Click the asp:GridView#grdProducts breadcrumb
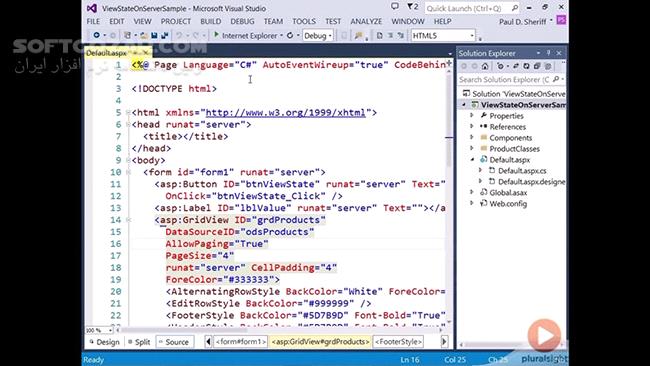Viewport: 650px width, 366px height. click(x=320, y=342)
